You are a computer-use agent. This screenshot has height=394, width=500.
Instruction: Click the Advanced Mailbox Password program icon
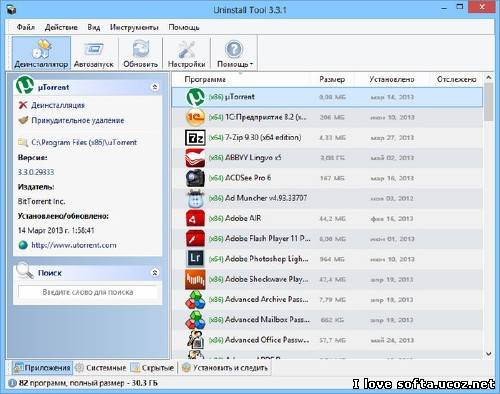[x=195, y=320]
